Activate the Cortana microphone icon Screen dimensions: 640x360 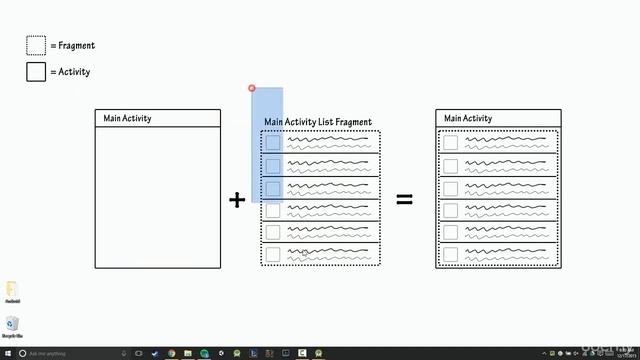[124, 353]
